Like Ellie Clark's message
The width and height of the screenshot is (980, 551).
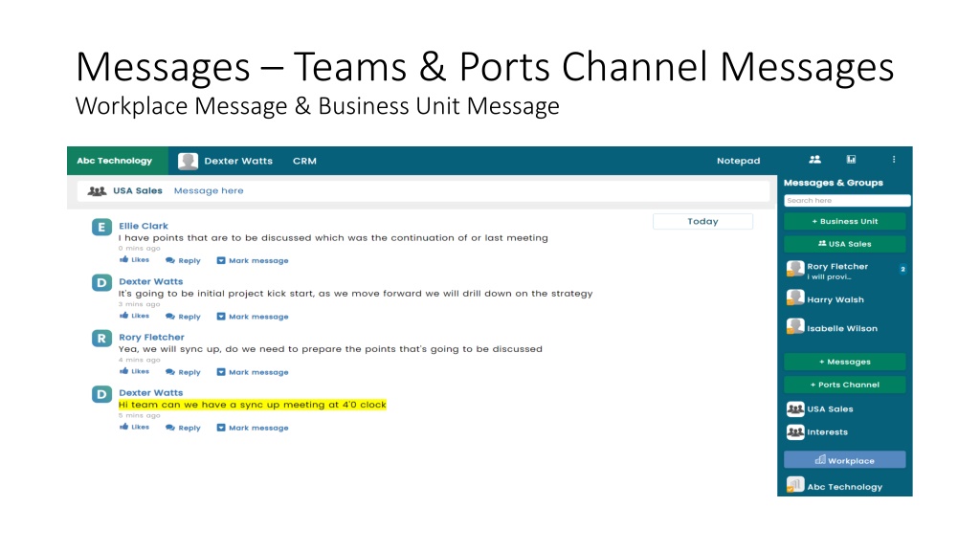pyautogui.click(x=134, y=260)
